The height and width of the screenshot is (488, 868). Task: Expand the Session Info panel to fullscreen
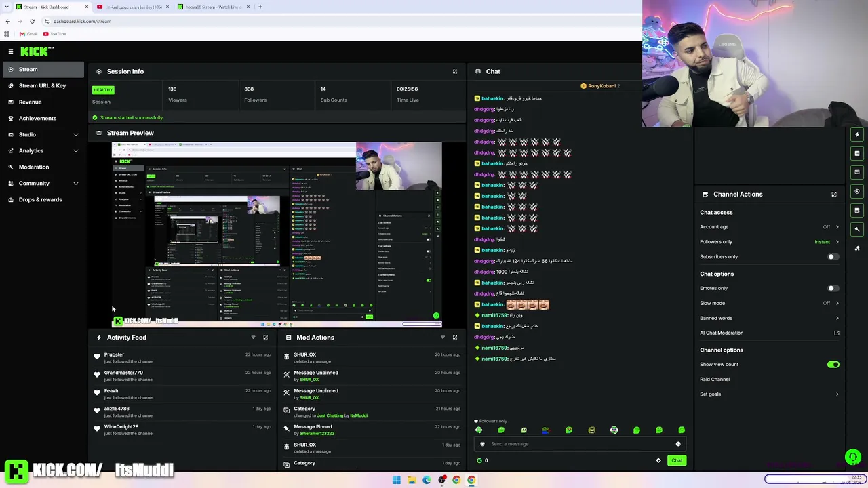pos(455,71)
